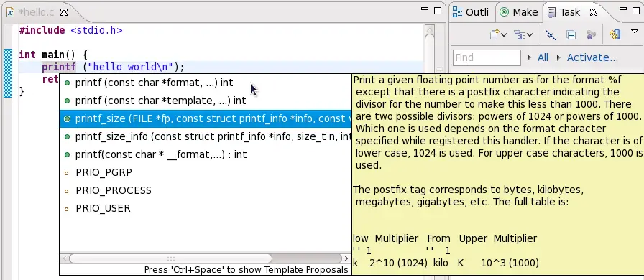Click the proposal list scroll-left arrow
The image size is (644, 280).
click(x=65, y=258)
